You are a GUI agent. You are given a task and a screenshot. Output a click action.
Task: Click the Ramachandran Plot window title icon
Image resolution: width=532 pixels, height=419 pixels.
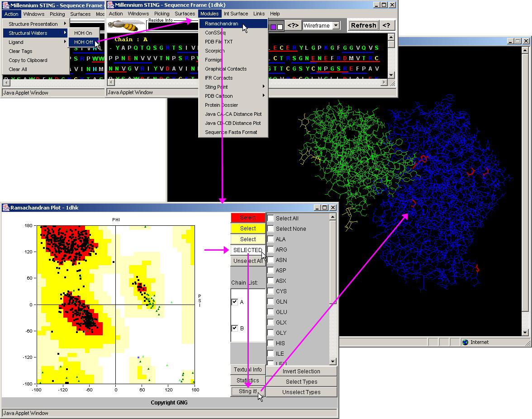[6, 208]
